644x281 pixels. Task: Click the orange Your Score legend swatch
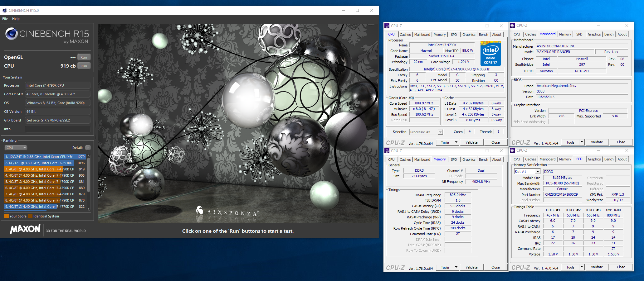coord(6,216)
